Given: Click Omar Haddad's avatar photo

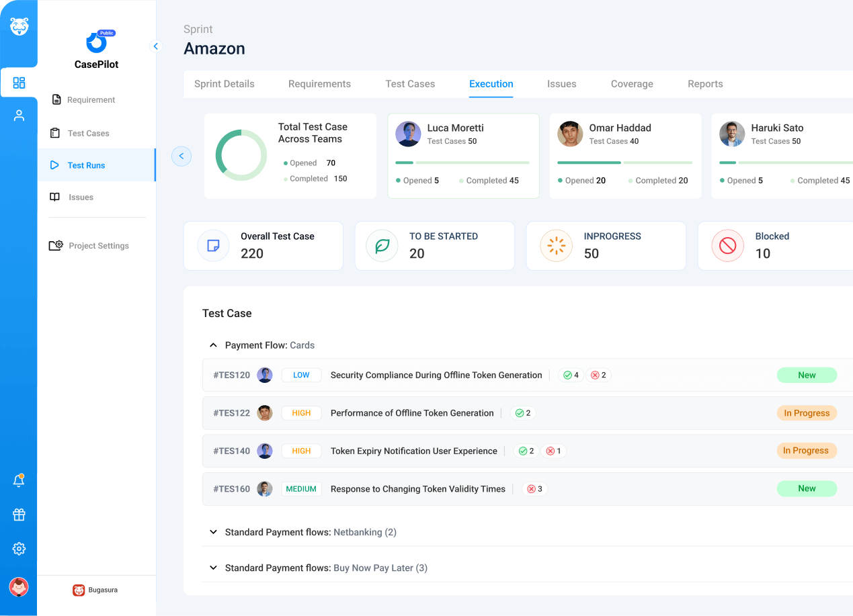Looking at the screenshot, I should pos(570,134).
